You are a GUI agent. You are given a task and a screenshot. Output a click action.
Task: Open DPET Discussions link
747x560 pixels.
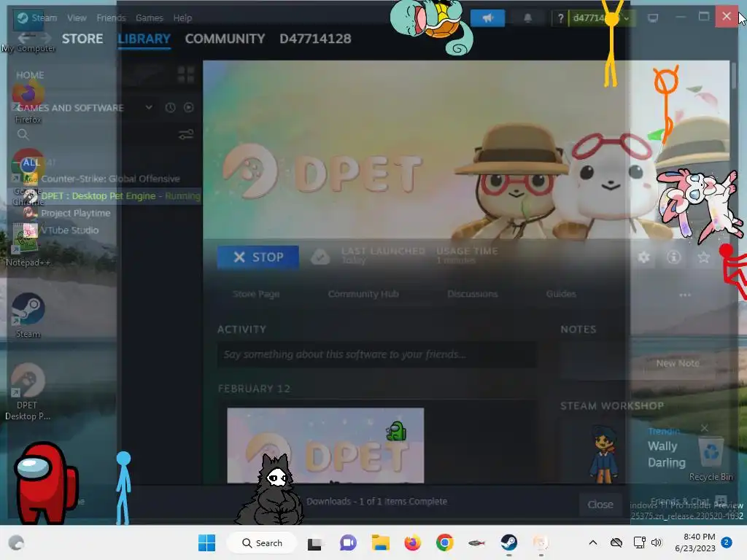[x=473, y=295]
